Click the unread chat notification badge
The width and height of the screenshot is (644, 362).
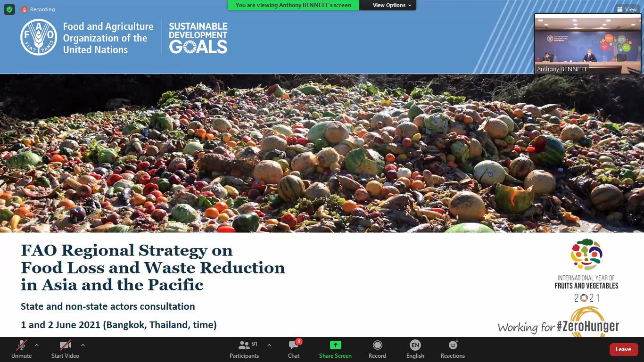(x=299, y=341)
